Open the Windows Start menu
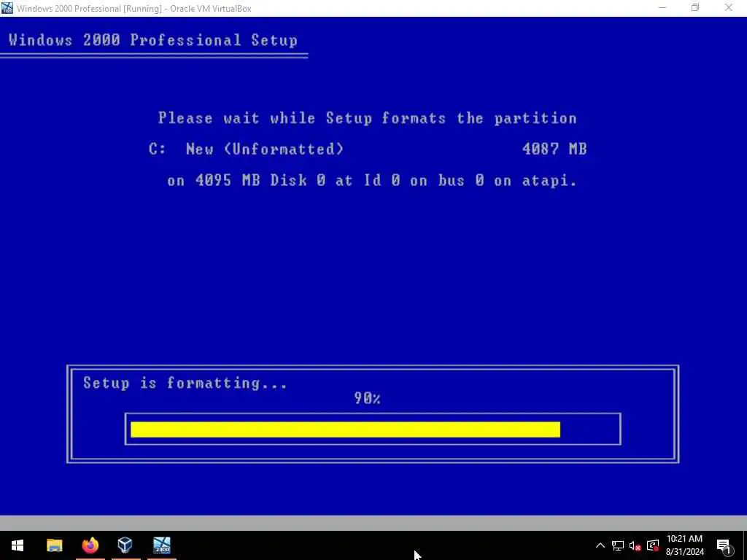 18,545
